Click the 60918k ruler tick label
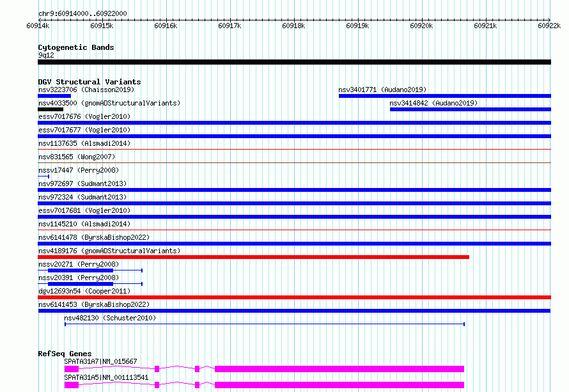This screenshot has height=392, width=569. (293, 26)
